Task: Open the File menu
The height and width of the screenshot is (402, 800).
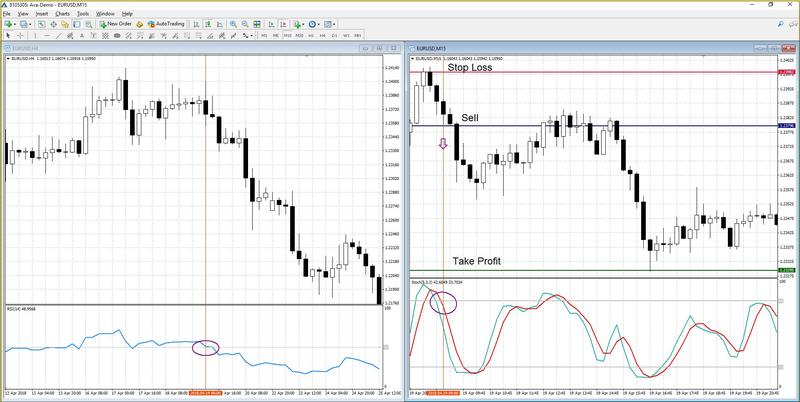Action: click(7, 14)
